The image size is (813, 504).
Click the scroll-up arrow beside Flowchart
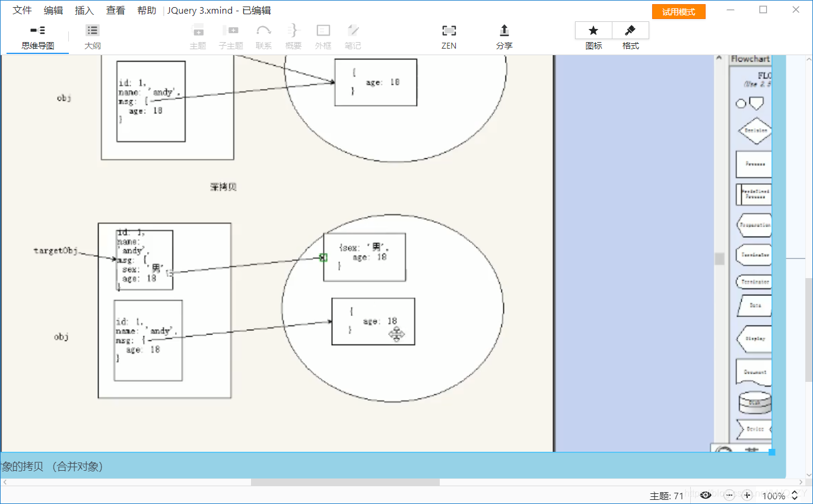(x=720, y=59)
